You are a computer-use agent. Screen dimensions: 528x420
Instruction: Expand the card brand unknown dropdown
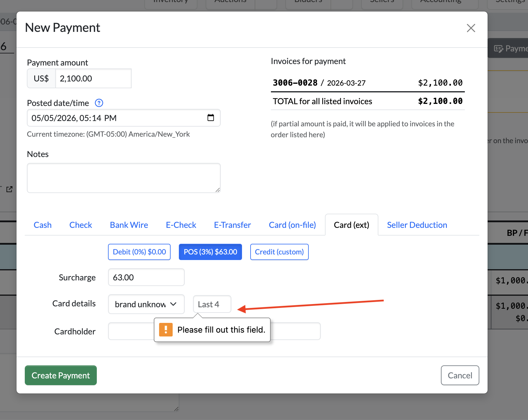pyautogui.click(x=146, y=304)
